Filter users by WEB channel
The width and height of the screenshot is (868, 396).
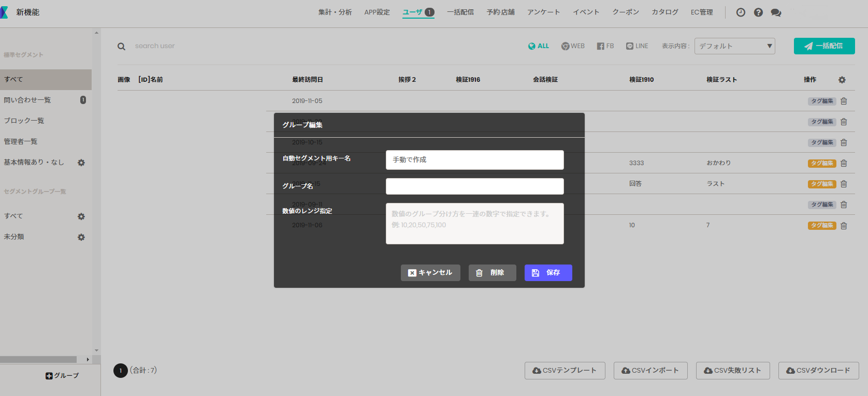click(573, 46)
